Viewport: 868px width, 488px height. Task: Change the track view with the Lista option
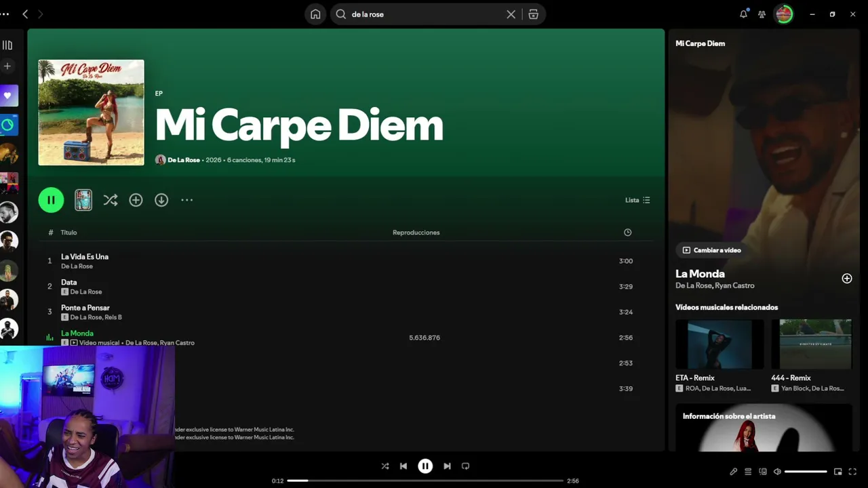pyautogui.click(x=637, y=200)
